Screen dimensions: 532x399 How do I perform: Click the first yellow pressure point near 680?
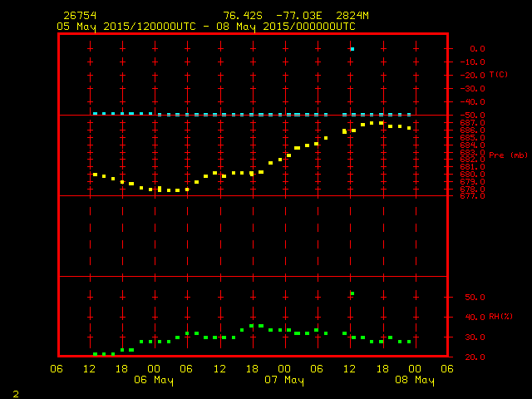(95, 175)
